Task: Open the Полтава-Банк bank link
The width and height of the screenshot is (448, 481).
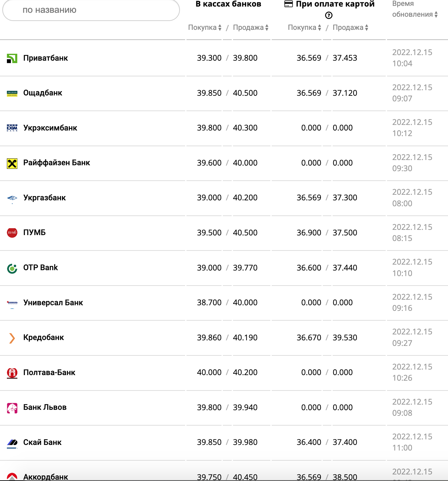Action: point(49,372)
